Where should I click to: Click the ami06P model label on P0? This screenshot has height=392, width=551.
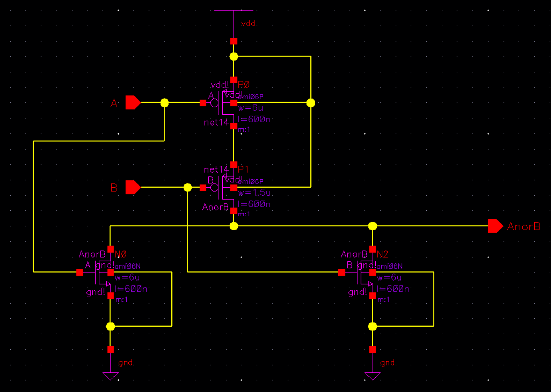[x=251, y=97]
